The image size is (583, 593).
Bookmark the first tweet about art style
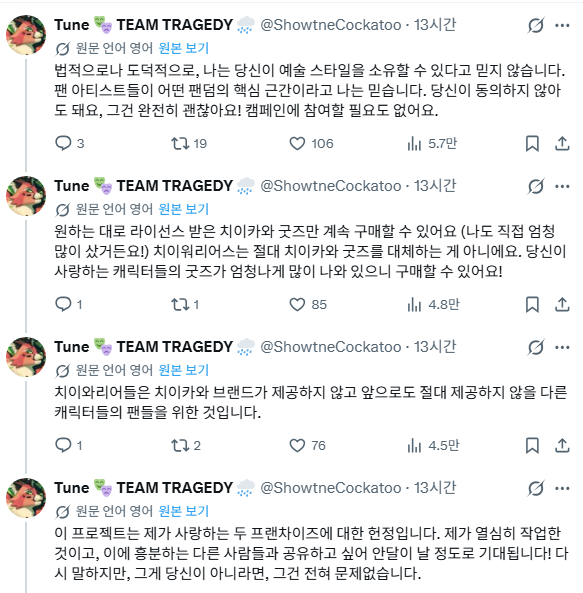(x=532, y=144)
